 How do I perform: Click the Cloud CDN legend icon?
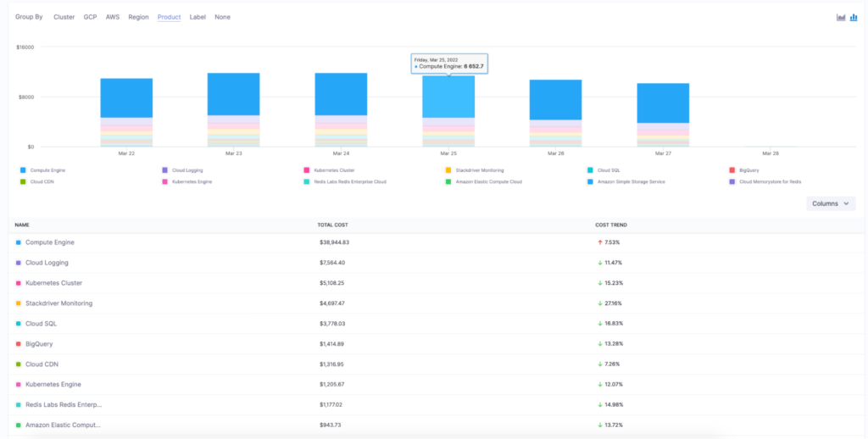click(x=23, y=181)
